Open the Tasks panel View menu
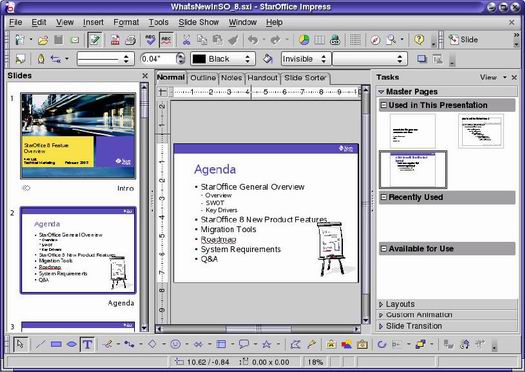 [x=493, y=77]
